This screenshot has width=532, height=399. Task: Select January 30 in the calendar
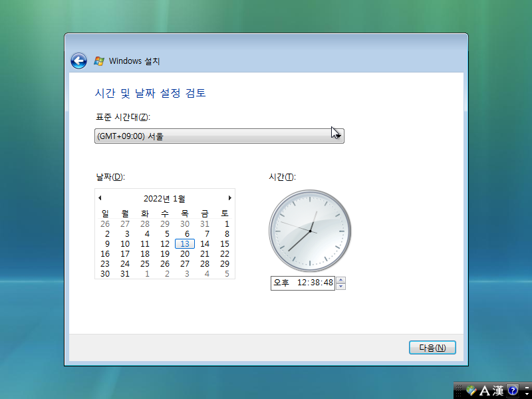click(x=105, y=274)
